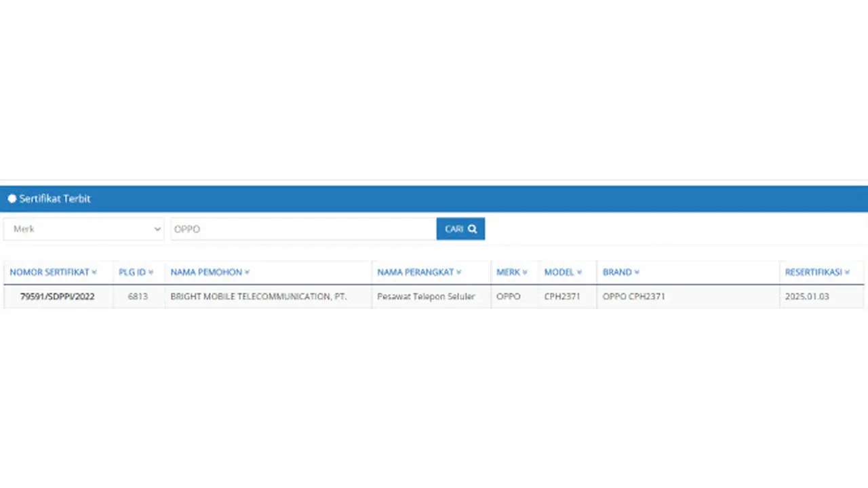Click the CARI search button
This screenshot has width=868, height=488.
pos(460,229)
